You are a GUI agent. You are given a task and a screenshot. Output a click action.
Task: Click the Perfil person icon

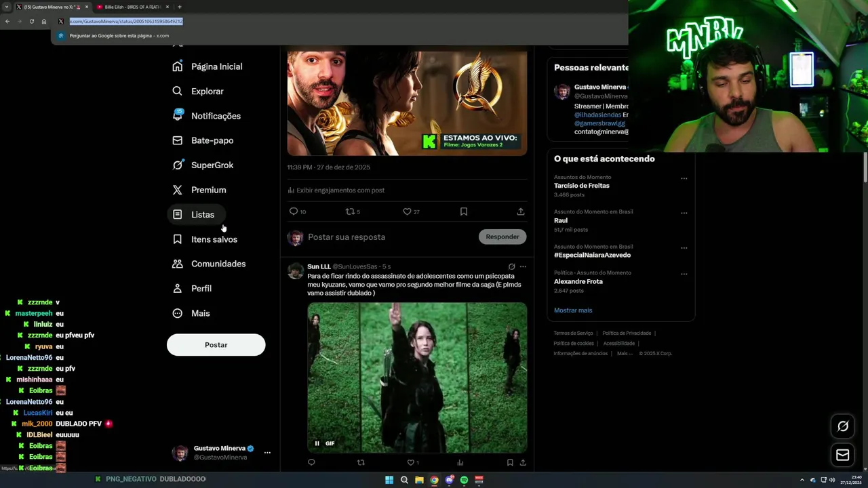tap(177, 288)
